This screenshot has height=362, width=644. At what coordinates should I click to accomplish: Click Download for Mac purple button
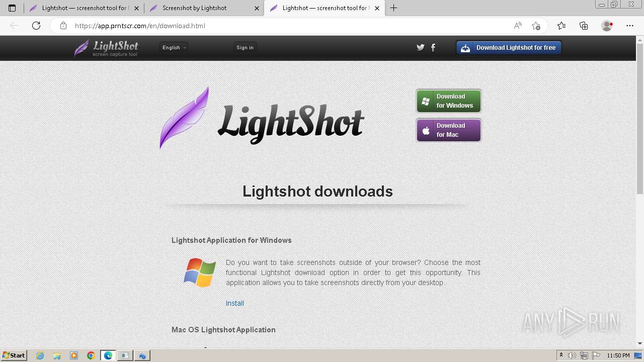click(449, 130)
